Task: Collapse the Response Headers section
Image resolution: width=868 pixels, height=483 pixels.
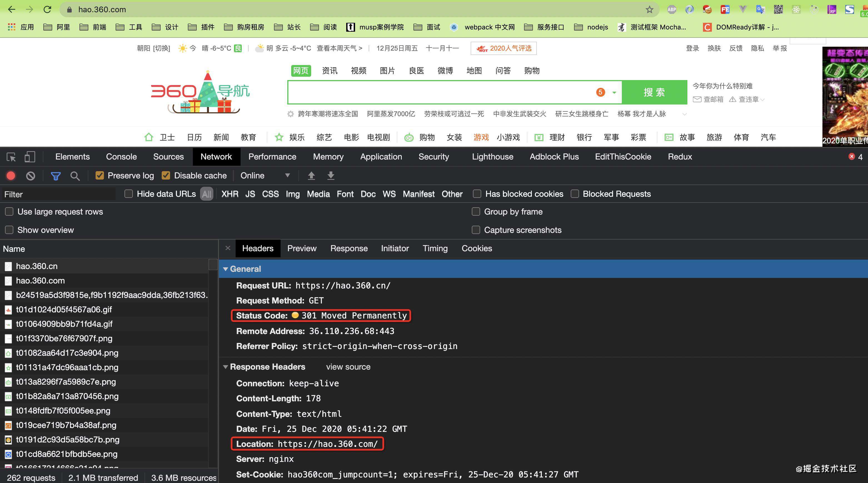Action: tap(226, 367)
